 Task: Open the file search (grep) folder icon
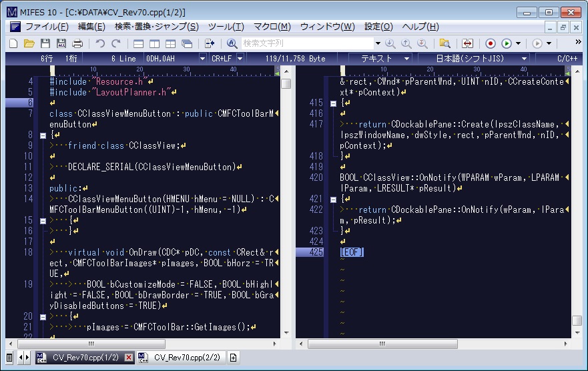click(x=445, y=43)
